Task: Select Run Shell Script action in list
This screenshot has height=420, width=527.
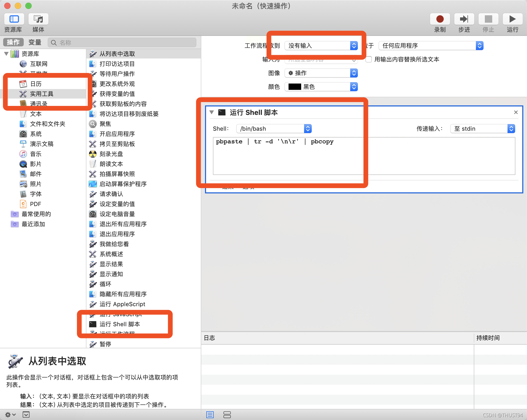Action: pyautogui.click(x=120, y=324)
